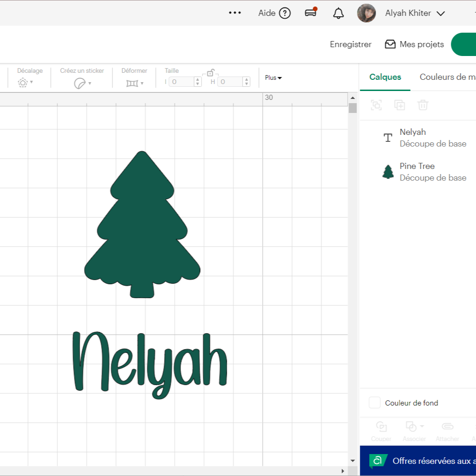The height and width of the screenshot is (476, 476).
Task: Toggle the size aspect ratio lock
Action: (x=210, y=73)
